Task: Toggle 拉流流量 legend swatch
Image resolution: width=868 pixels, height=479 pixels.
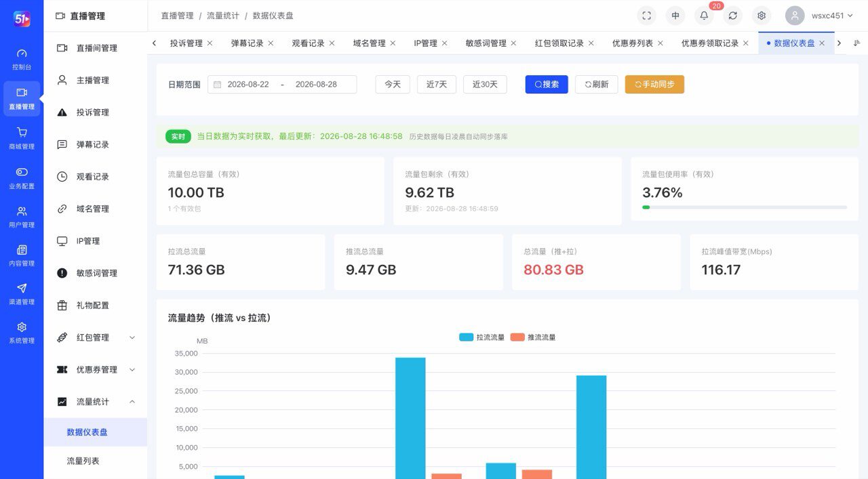Action: click(x=466, y=337)
